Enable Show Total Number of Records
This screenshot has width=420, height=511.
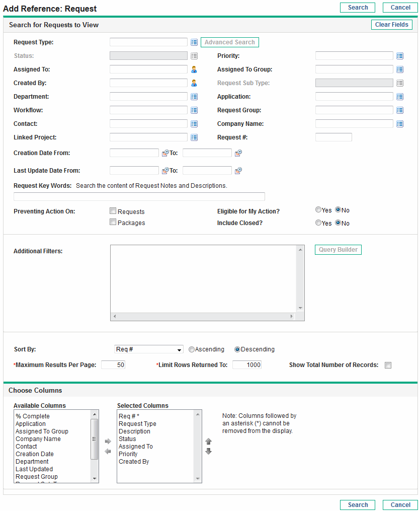tap(388, 365)
